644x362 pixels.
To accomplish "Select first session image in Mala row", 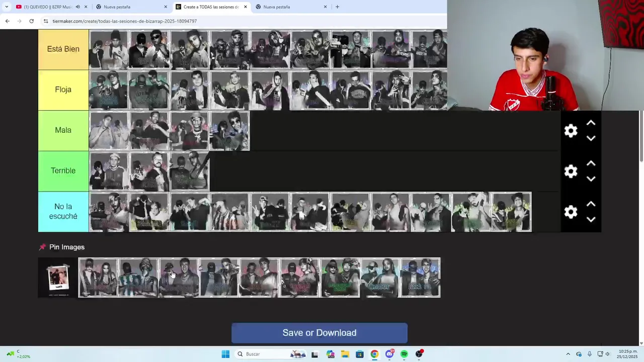I will (109, 131).
